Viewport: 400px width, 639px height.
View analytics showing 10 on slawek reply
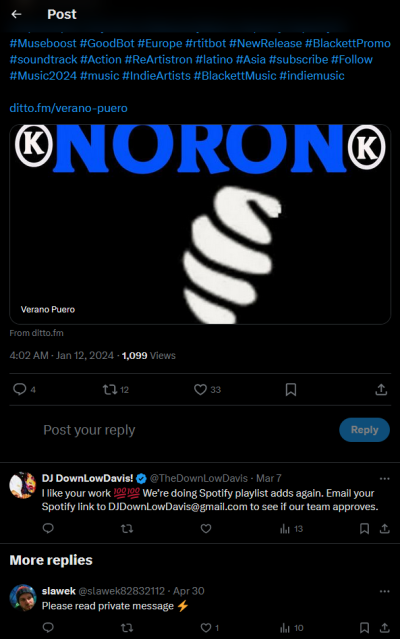coord(291,628)
